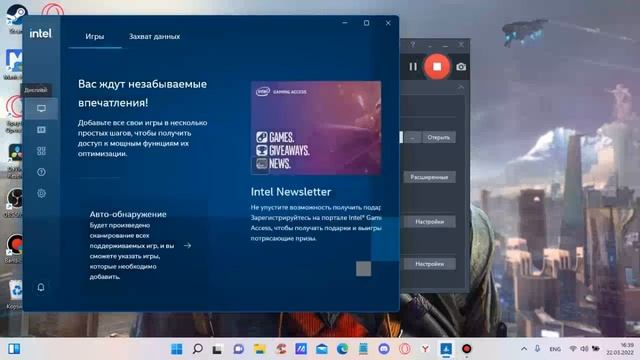
Task: Switch to the Захват данных tab
Action: point(154,36)
